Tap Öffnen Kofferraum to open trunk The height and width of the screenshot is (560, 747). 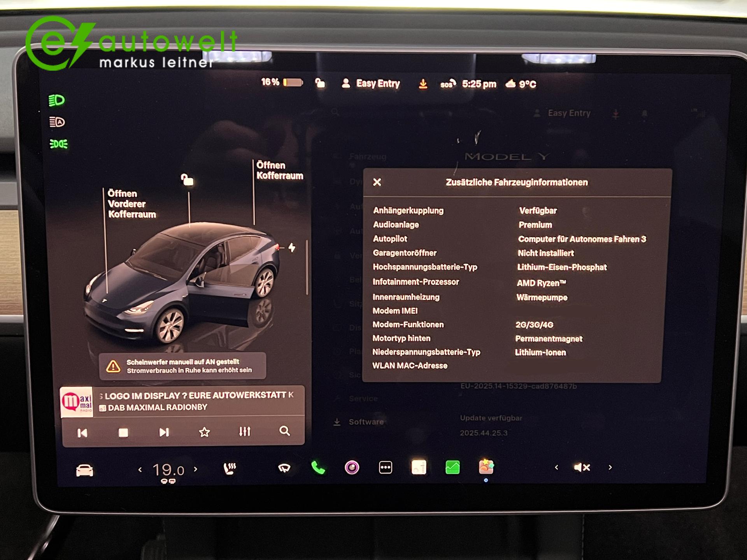click(279, 170)
